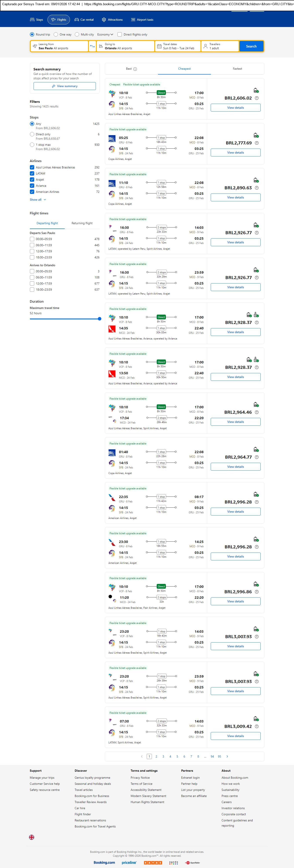Enable the Direct flights only checkbox

click(x=120, y=34)
